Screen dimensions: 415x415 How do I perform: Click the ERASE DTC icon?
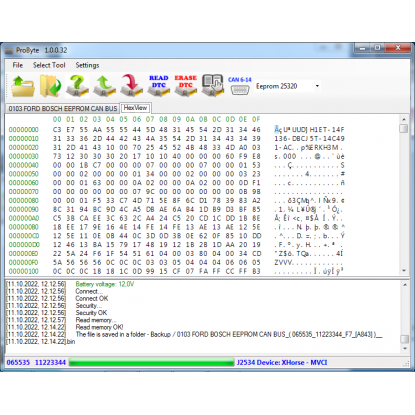(186, 86)
